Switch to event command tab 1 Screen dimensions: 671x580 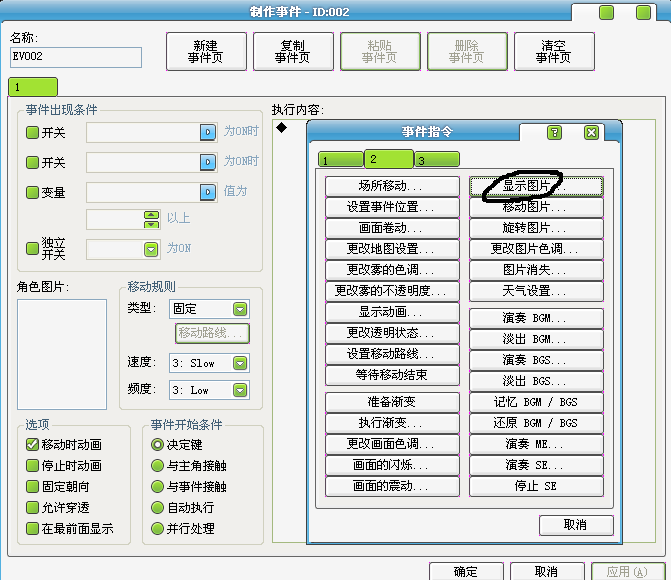(x=341, y=160)
